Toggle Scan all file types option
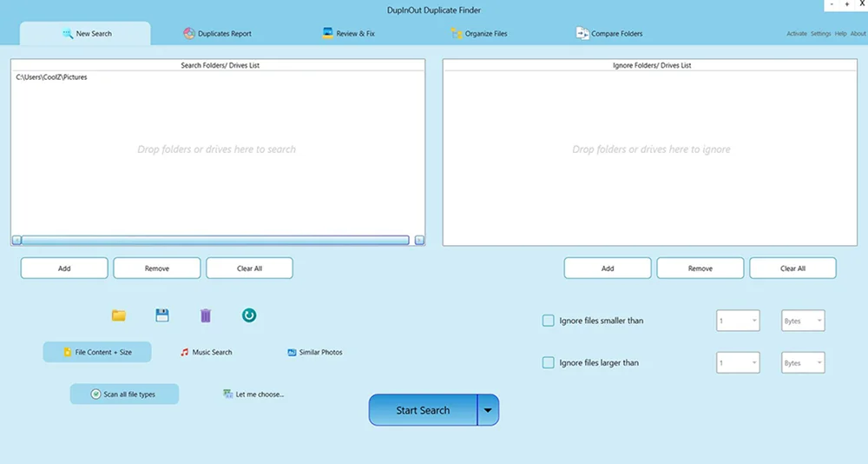 (x=124, y=394)
